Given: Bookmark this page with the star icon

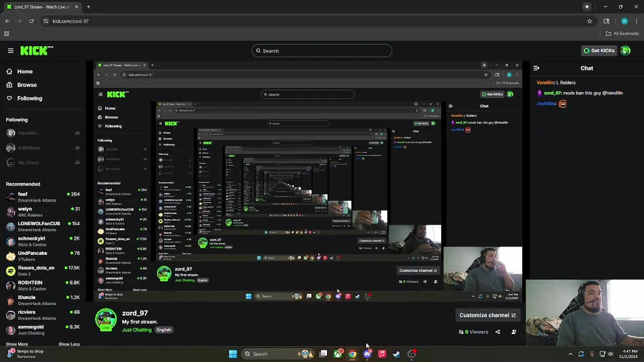Looking at the screenshot, I should [590, 21].
